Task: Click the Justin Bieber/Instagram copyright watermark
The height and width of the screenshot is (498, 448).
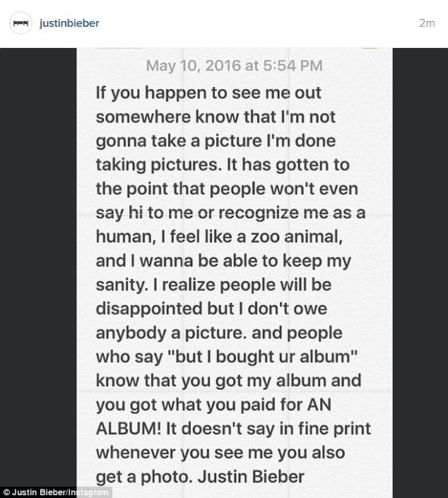Action: point(55,492)
